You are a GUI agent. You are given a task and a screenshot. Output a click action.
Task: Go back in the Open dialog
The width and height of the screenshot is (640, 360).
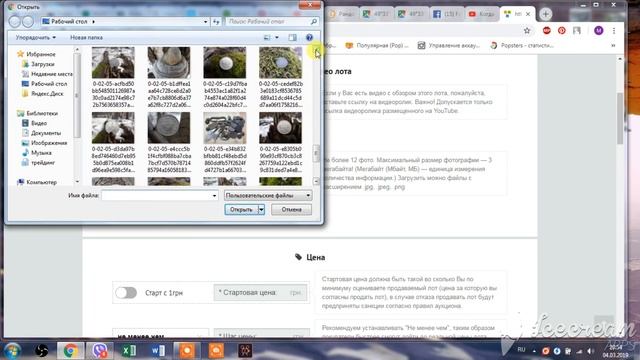tap(15, 21)
